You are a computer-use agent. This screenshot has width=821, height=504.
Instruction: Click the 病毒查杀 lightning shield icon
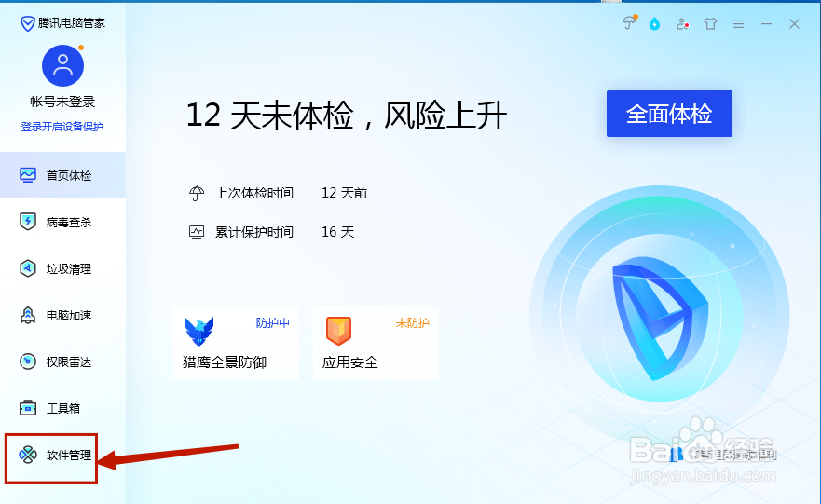[x=28, y=222]
